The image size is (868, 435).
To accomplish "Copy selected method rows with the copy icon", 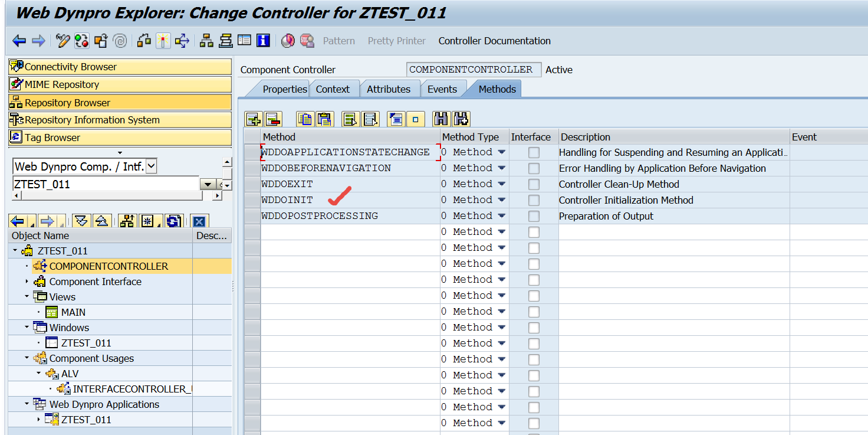I will click(x=305, y=119).
